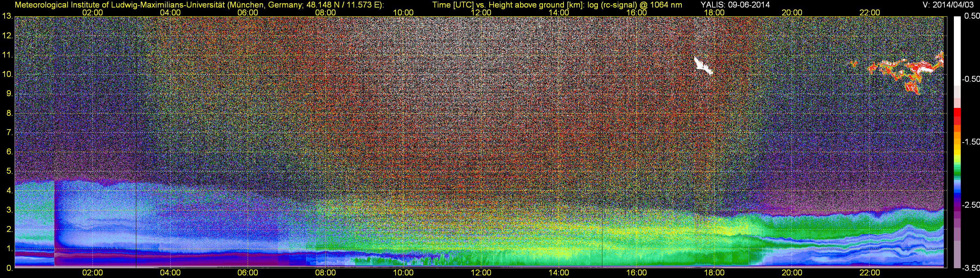Click the 18:00 label on the upper time axis
This screenshot has width=980, height=278.
click(714, 12)
